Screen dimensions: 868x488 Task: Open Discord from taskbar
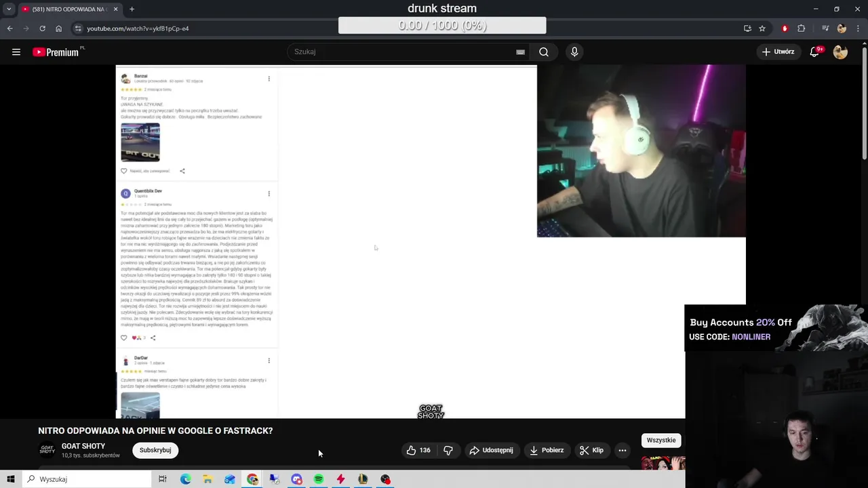pyautogui.click(x=296, y=479)
